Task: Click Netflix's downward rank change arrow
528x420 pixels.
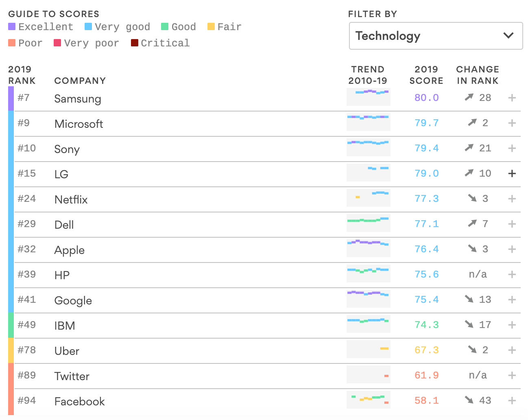Action: [x=472, y=198]
